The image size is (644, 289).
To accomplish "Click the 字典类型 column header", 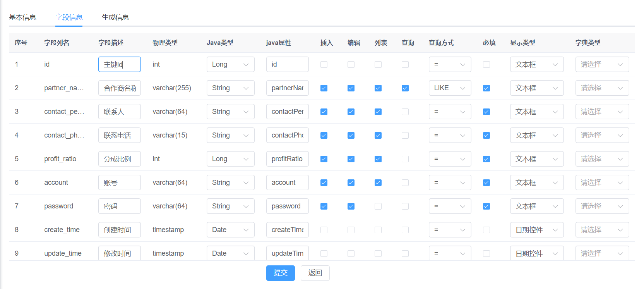I will point(588,43).
